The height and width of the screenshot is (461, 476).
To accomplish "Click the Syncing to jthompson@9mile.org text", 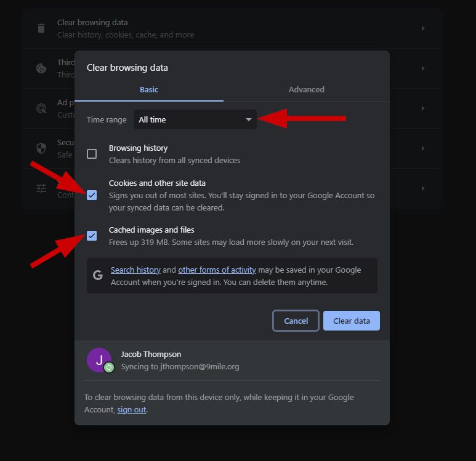I will pyautogui.click(x=180, y=367).
